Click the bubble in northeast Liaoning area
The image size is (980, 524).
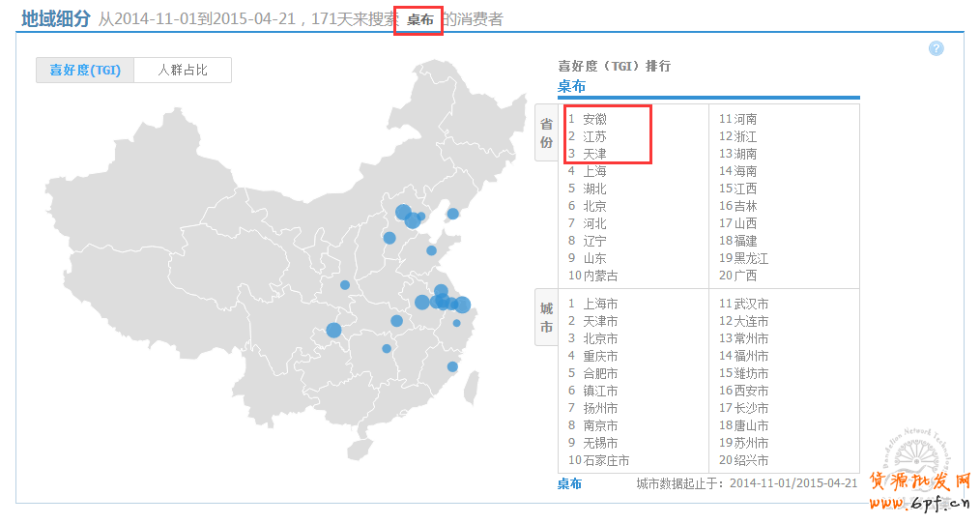click(452, 214)
